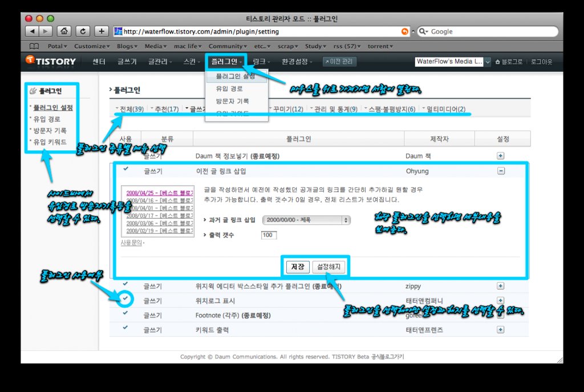
Task: Expand settings for 위치로그 표시 row
Action: click(x=501, y=300)
